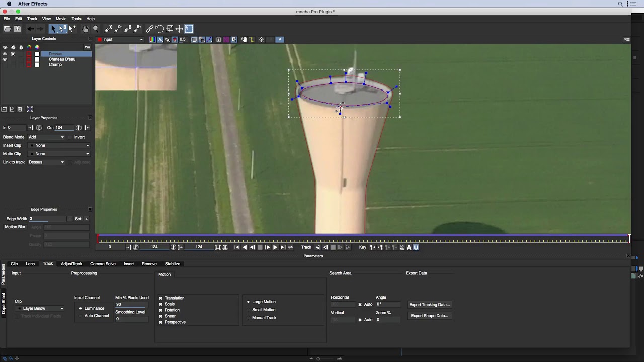Switch to the AdjustTrack tab
This screenshot has height=362, width=644.
click(x=71, y=264)
